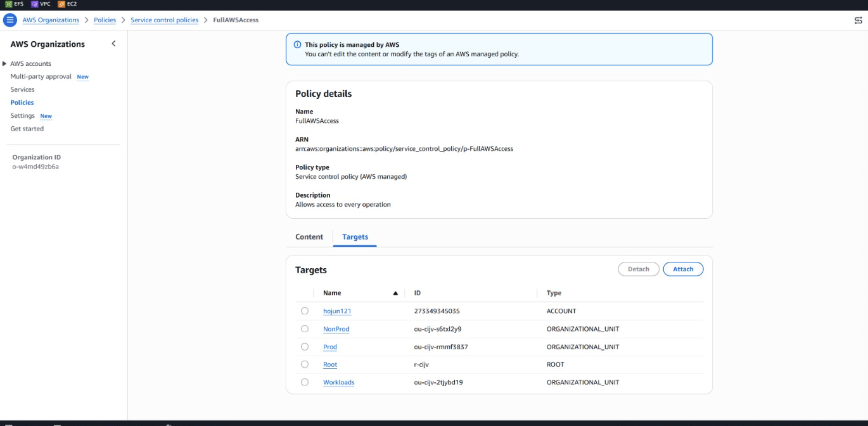
Task: Open the NonProd organizational unit link
Action: (336, 329)
